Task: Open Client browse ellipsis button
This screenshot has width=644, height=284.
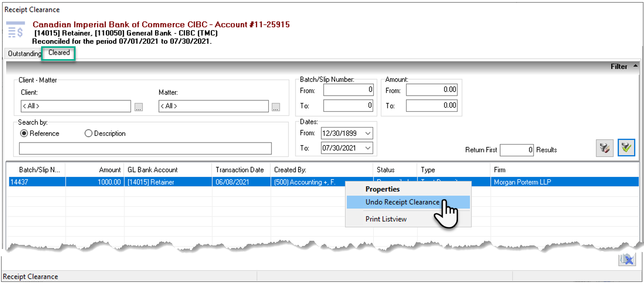Action: 138,108
